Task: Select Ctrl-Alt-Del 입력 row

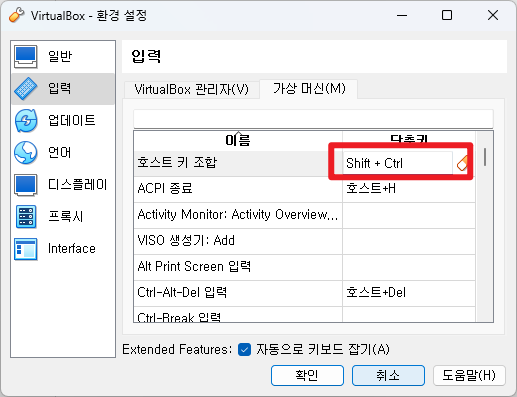Action: (x=238, y=293)
